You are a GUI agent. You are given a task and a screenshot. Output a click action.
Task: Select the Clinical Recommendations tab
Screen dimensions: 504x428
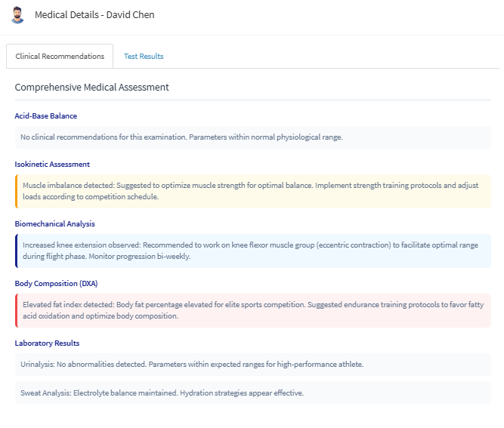60,57
